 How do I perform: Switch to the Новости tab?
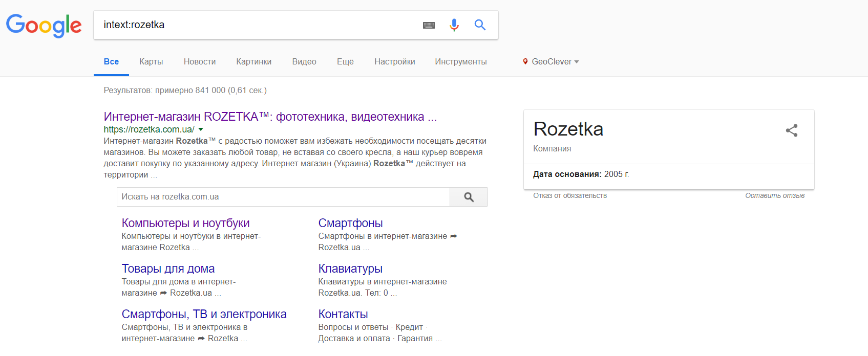[200, 61]
